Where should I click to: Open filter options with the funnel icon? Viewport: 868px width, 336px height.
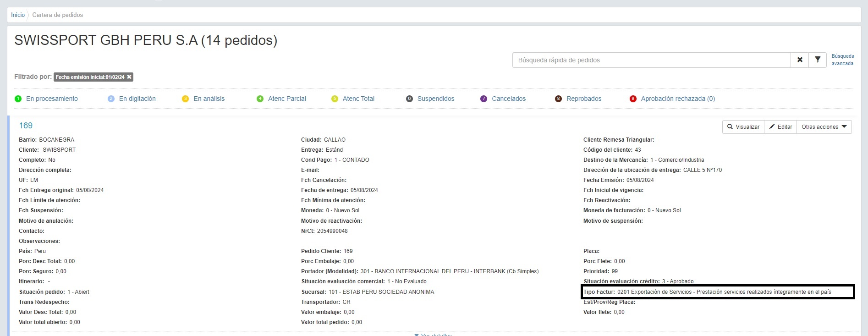tap(818, 60)
